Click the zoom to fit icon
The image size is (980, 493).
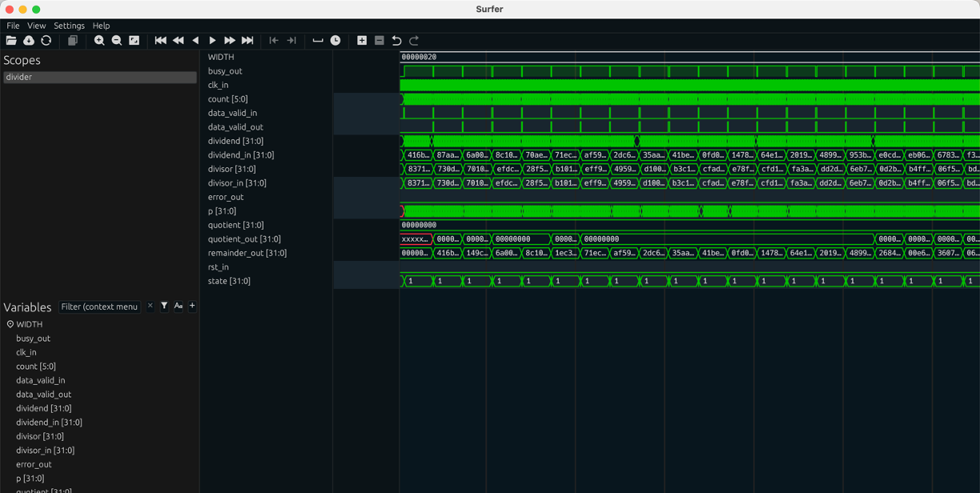(135, 41)
